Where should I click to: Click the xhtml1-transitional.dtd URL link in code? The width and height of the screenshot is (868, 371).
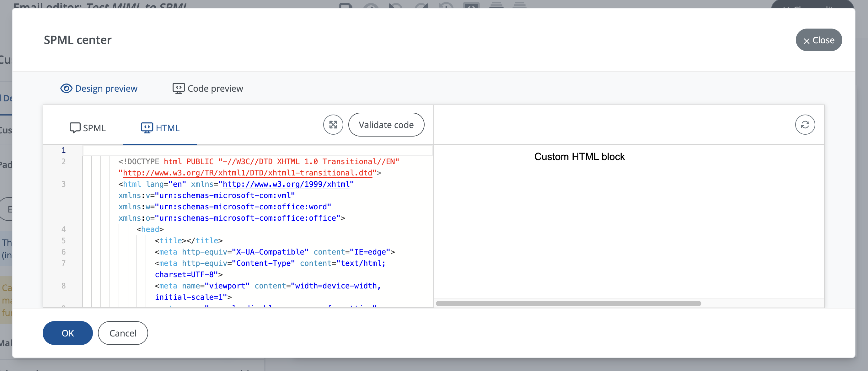[248, 173]
